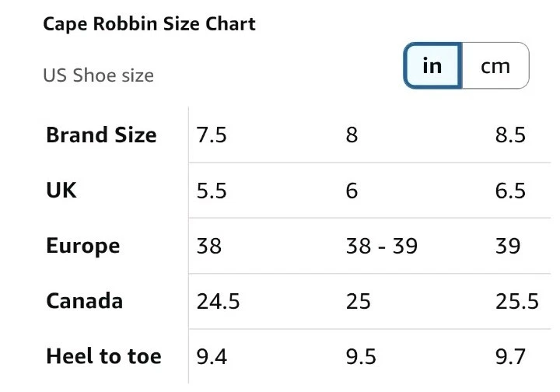
Task: Click the UK size 5.5 cell
Action: click(212, 191)
